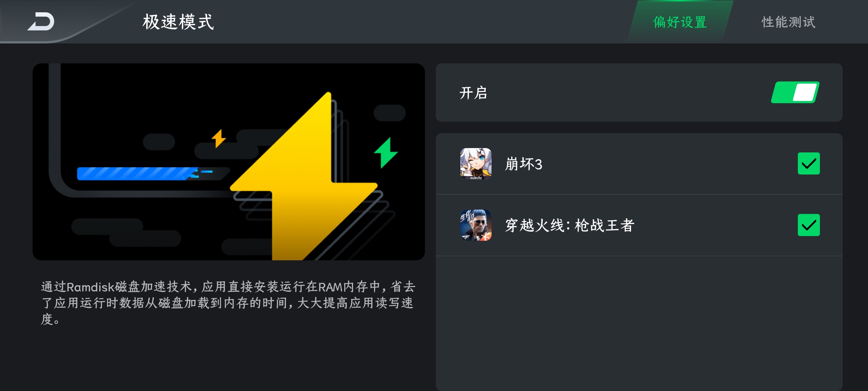Tap the back arrow icon

click(41, 22)
